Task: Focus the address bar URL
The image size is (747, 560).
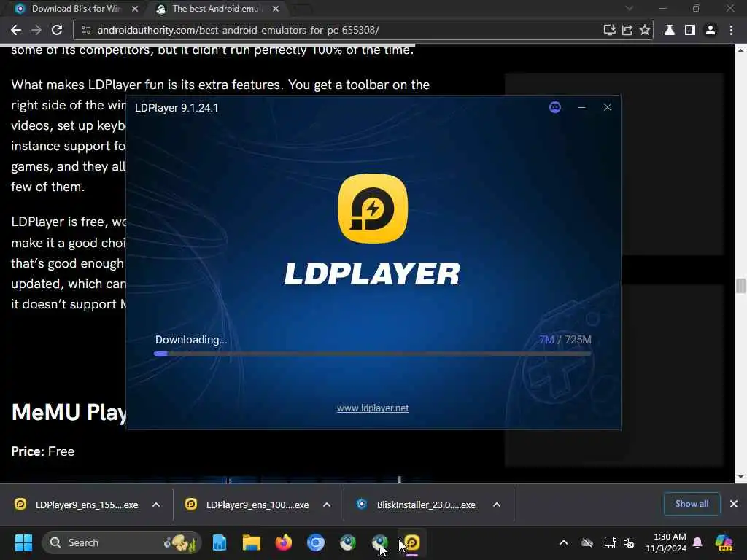Action: point(239,30)
